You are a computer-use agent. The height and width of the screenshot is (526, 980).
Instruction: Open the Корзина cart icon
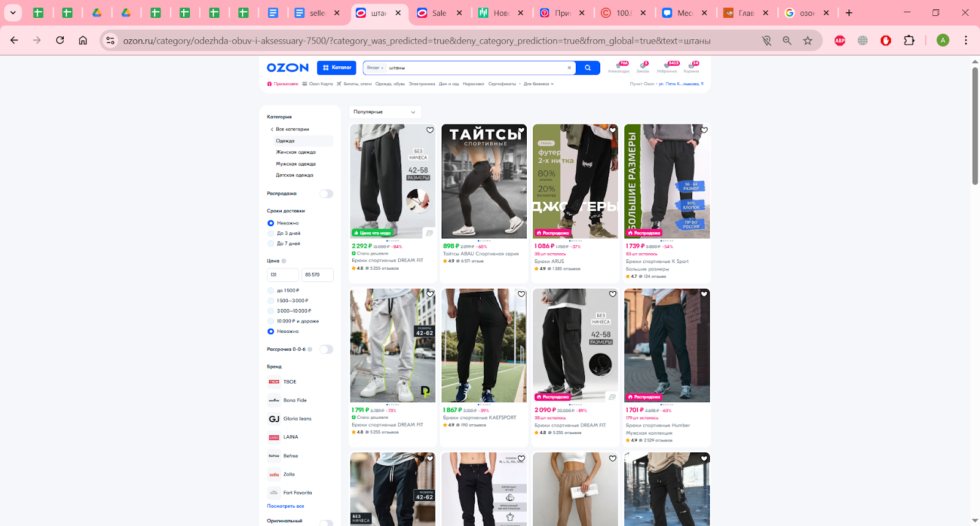(692, 67)
